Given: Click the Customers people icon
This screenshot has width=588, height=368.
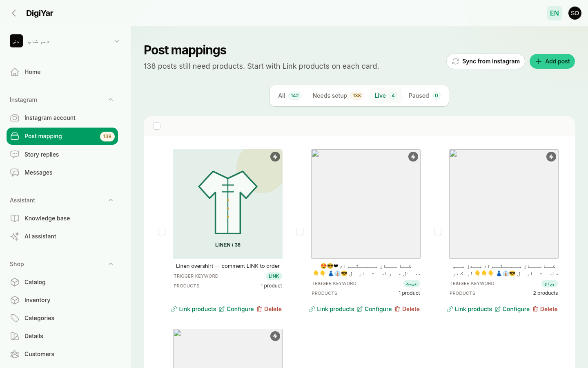Looking at the screenshot, I should (x=15, y=354).
